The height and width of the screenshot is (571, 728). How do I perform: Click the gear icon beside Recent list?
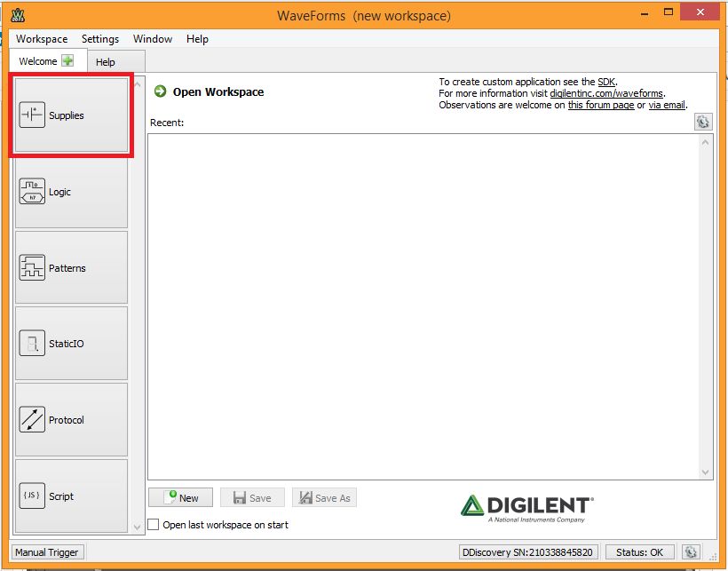coord(703,122)
